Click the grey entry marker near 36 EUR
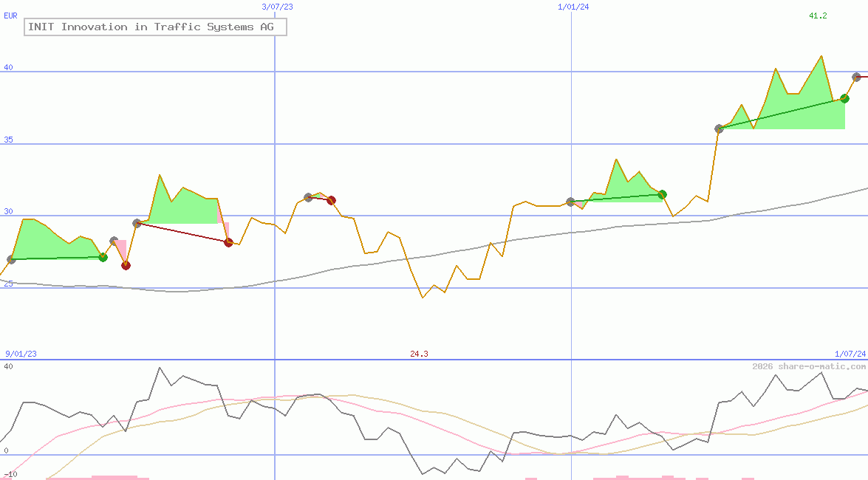The image size is (868, 480). pos(719,128)
